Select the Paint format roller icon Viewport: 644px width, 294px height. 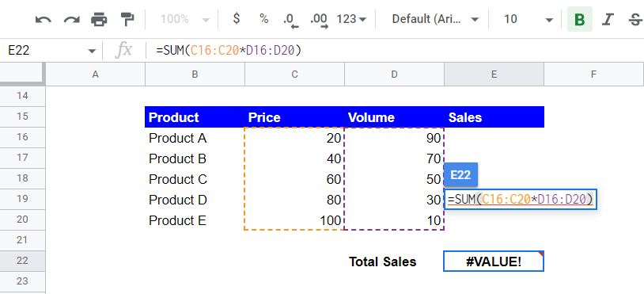tap(127, 19)
